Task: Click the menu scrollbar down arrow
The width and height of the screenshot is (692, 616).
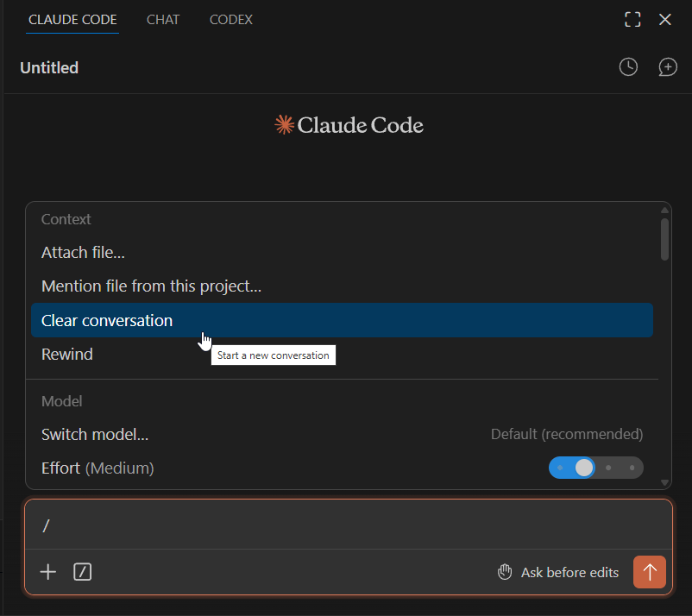Action: point(664,483)
